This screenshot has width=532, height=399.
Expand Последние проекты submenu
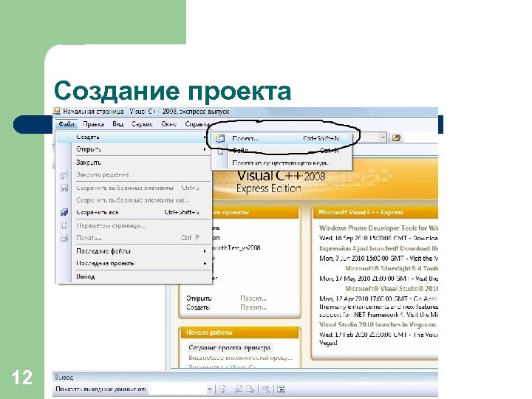point(132,263)
